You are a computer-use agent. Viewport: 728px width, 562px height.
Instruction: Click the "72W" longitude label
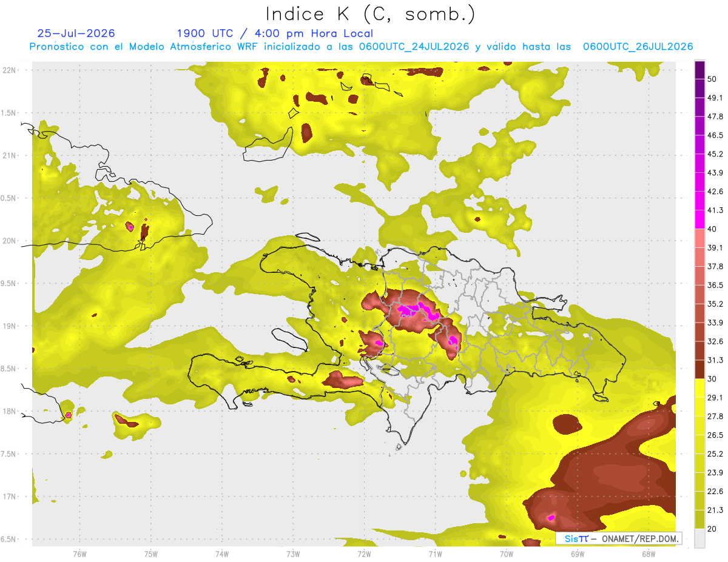tap(364, 554)
